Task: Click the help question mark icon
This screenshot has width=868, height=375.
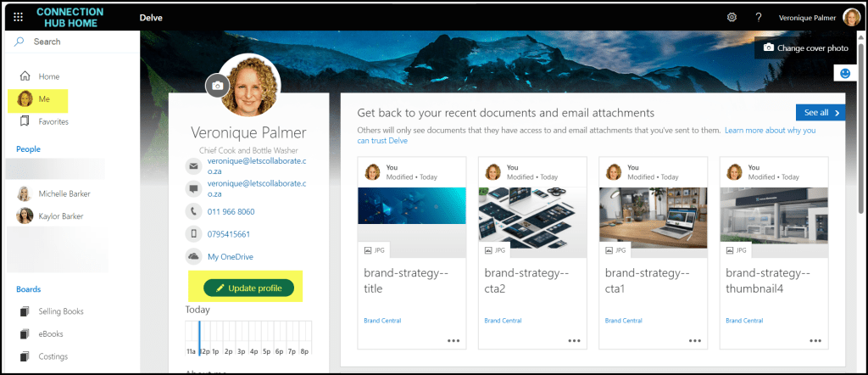Action: coord(759,17)
